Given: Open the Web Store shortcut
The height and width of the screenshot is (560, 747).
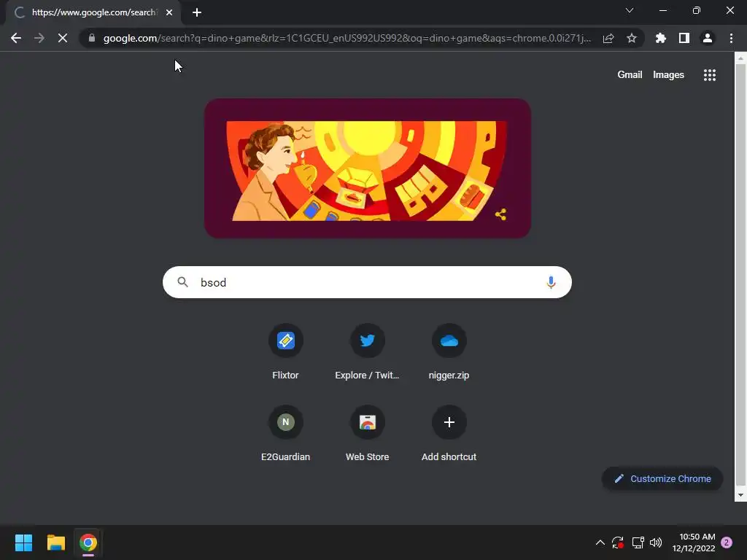Looking at the screenshot, I should pos(367,433).
